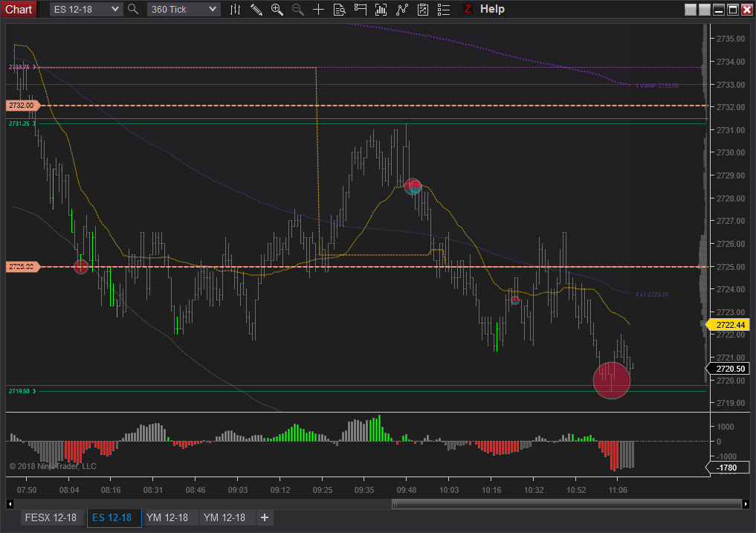Click the 11:06 time axis label
Screen dimensions: 756x533
pyautogui.click(x=618, y=490)
